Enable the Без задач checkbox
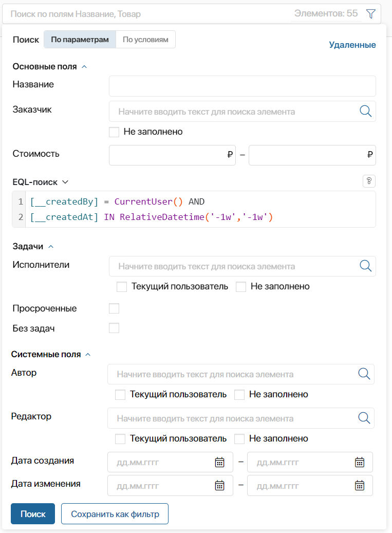This screenshot has width=392, height=533. 114,328
